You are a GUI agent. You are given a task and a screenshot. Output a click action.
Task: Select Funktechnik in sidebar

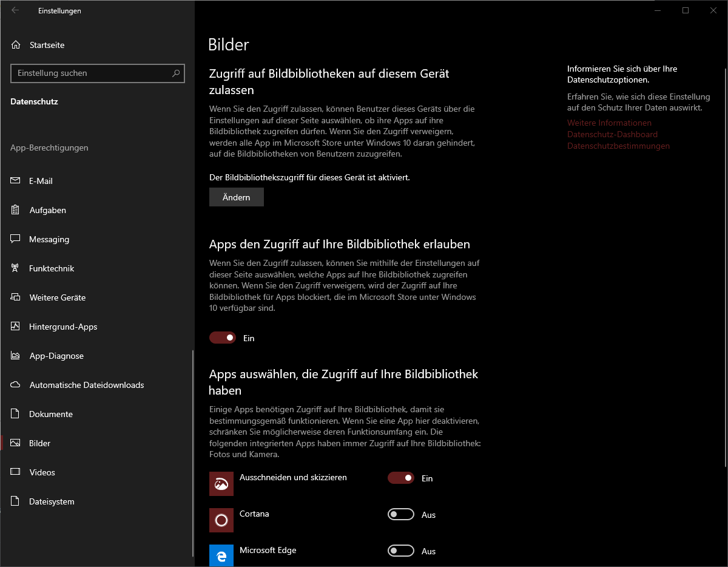pos(97,268)
